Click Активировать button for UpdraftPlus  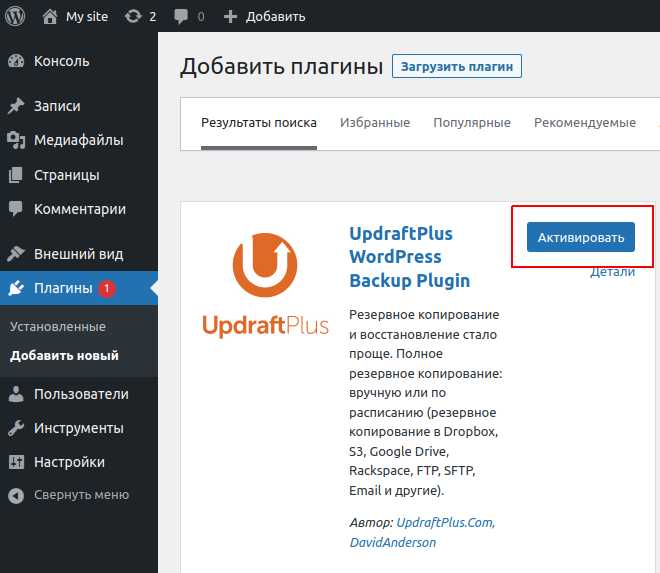(x=581, y=237)
